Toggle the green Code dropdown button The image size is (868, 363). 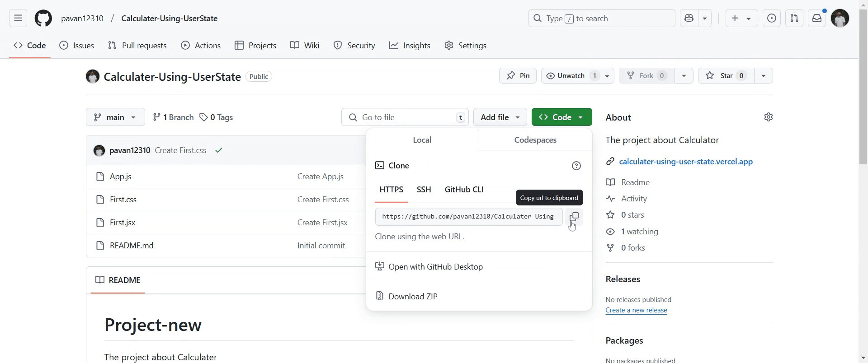coord(562,117)
